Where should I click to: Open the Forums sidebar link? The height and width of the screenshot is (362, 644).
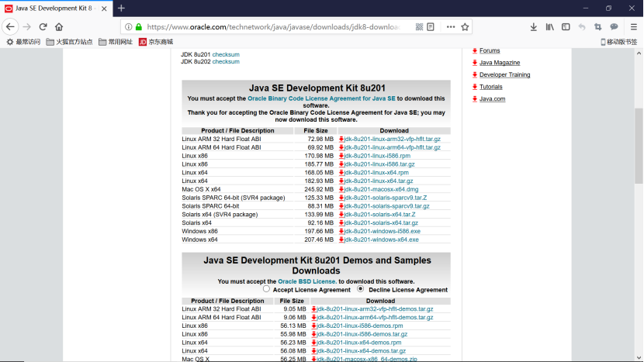point(490,51)
